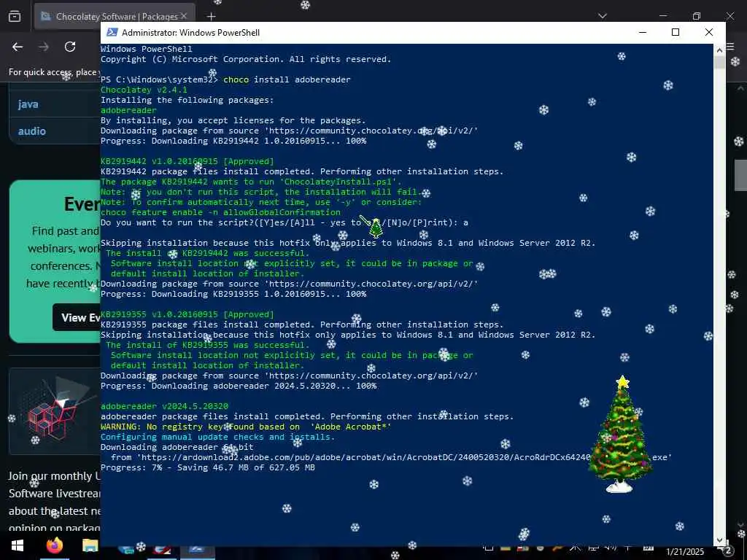Viewport: 747px width, 560px height.
Task: Reload the Chocolatey page in Firefox
Action: point(70,47)
